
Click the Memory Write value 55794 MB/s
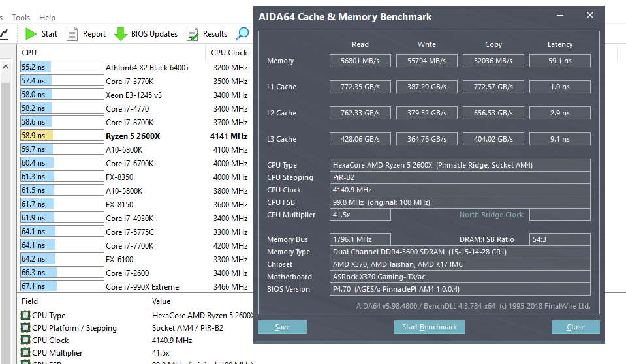(x=426, y=61)
